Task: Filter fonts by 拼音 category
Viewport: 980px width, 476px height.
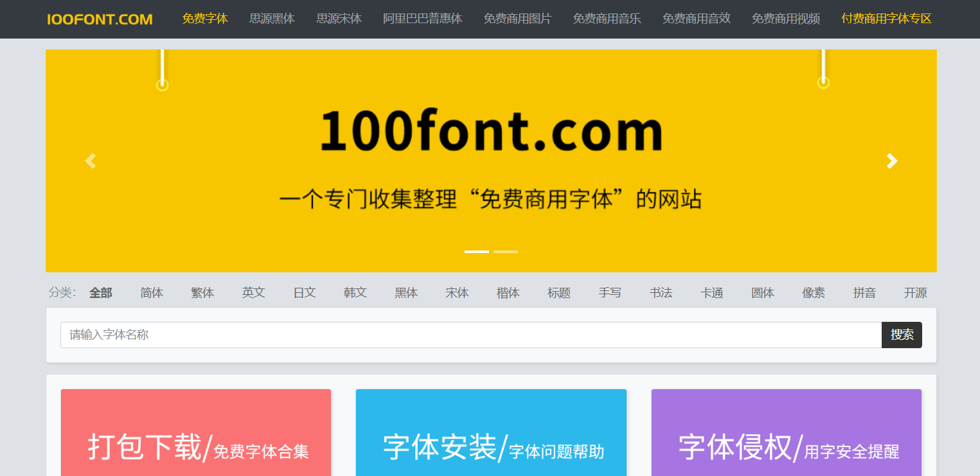Action: (x=864, y=293)
